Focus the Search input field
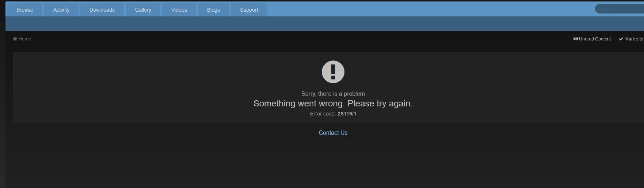The width and height of the screenshot is (644, 188). [620, 9]
